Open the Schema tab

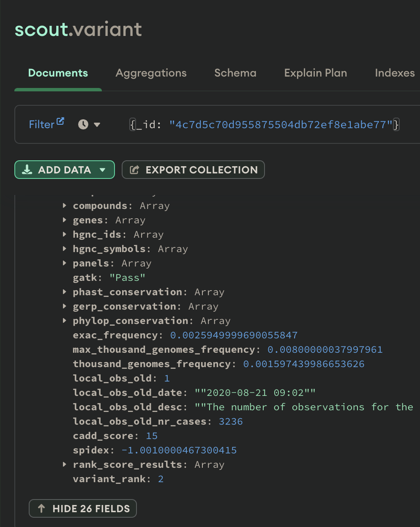[x=235, y=73]
